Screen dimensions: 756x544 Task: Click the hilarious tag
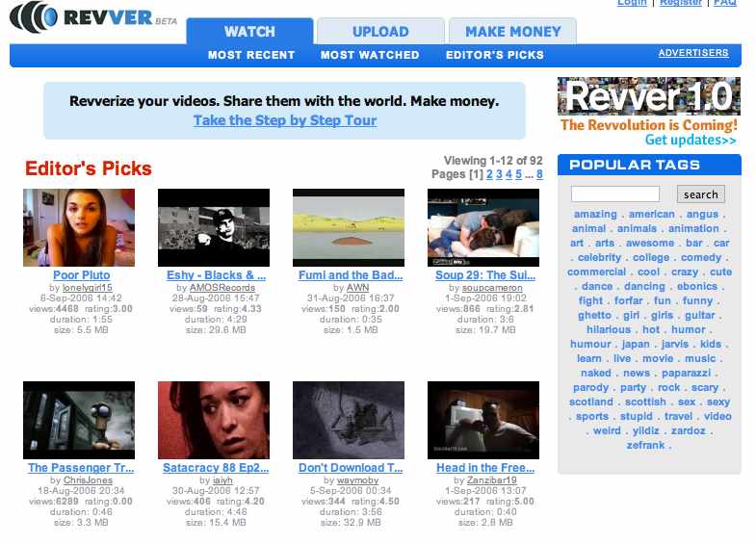coord(609,329)
